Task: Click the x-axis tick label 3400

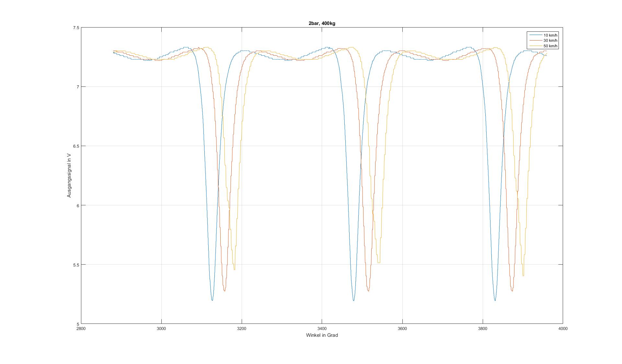Action: coord(322,328)
